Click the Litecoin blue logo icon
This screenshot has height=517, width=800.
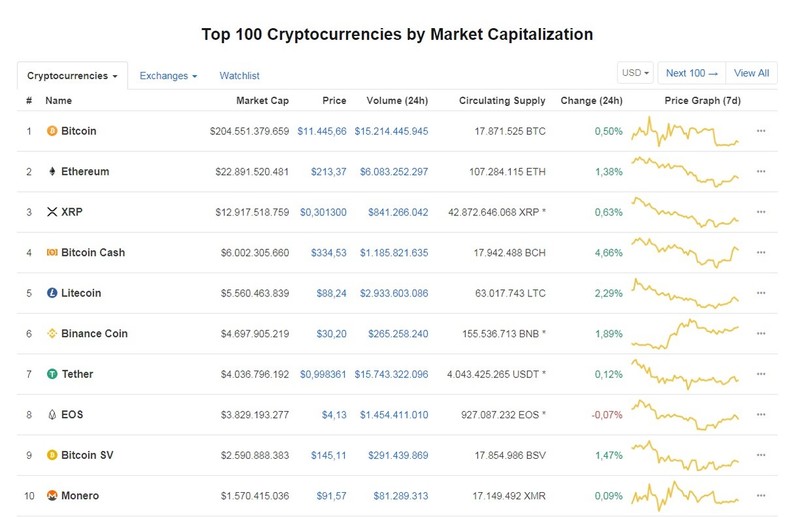(52, 293)
